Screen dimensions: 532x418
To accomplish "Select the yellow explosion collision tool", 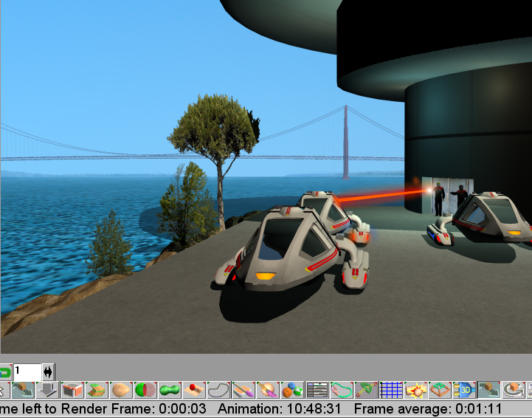I will 415,390.
